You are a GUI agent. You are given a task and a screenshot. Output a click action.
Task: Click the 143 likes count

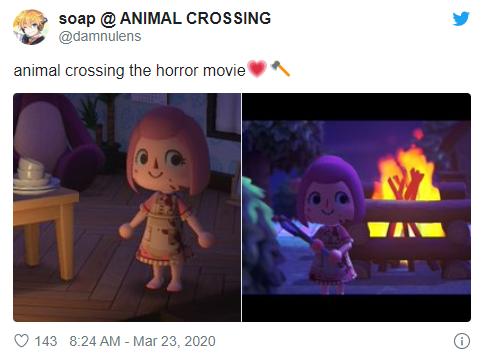tap(46, 341)
